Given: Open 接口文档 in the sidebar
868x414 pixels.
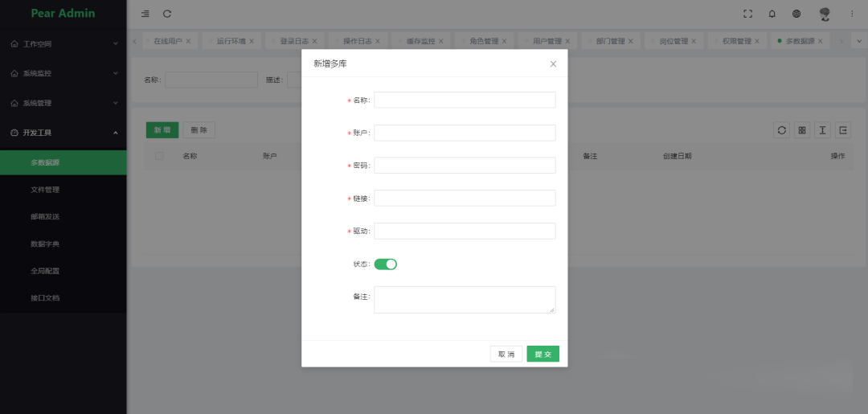Looking at the screenshot, I should pos(63,297).
